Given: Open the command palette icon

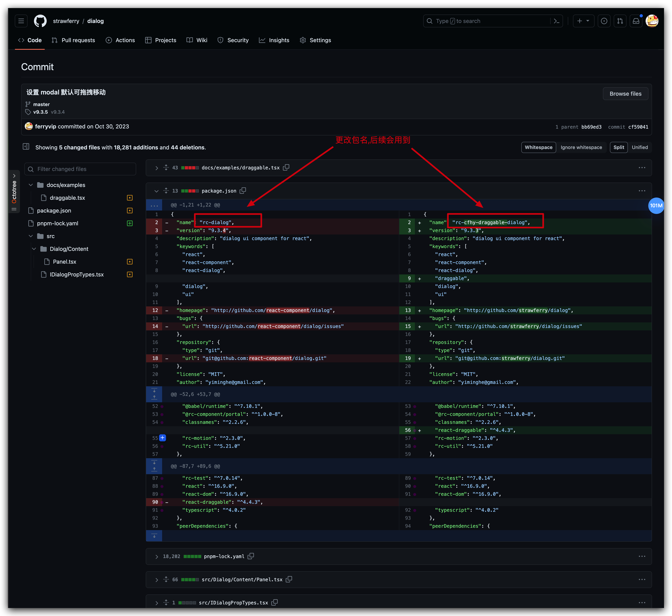Looking at the screenshot, I should pos(556,21).
